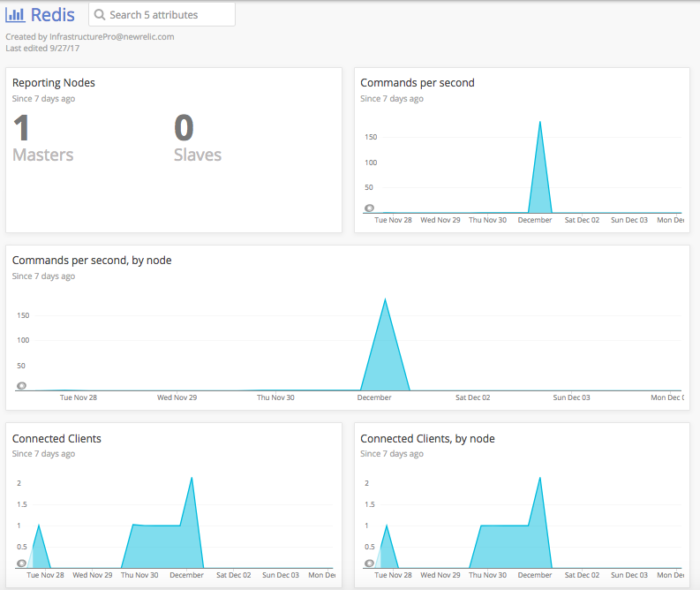Viewport: 700px width, 590px height.
Task: Click the peak at 2 in Connected Clients chart
Action: 192,478
